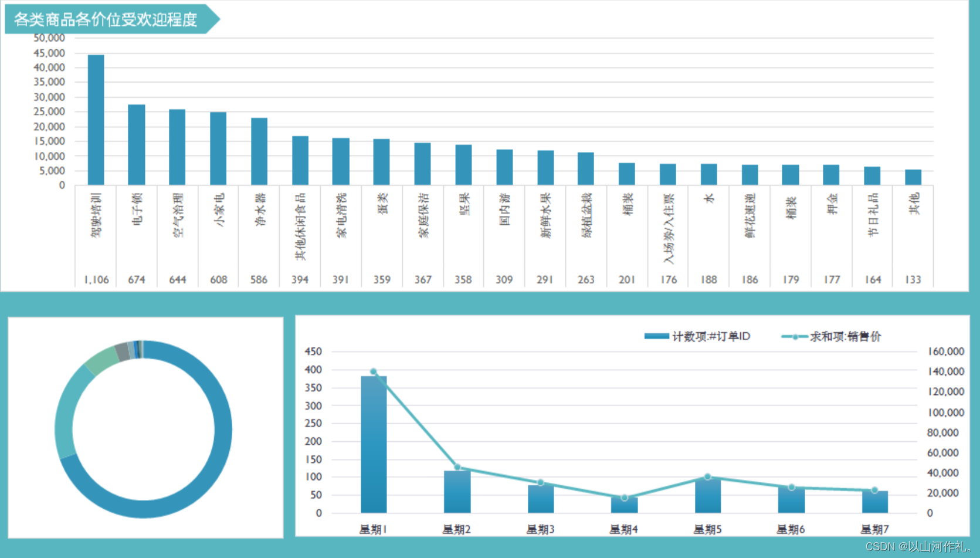Click the 水 category label
The image size is (980, 558).
coord(709,198)
